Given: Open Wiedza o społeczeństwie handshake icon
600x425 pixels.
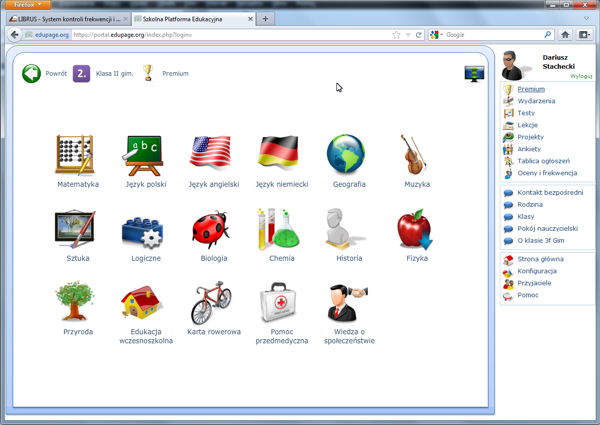Looking at the screenshot, I should 347,302.
